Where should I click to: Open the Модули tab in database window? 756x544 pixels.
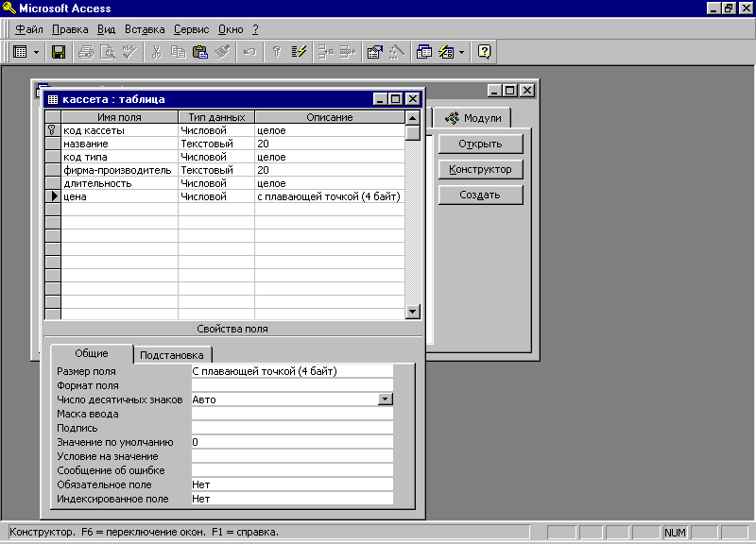click(x=472, y=118)
